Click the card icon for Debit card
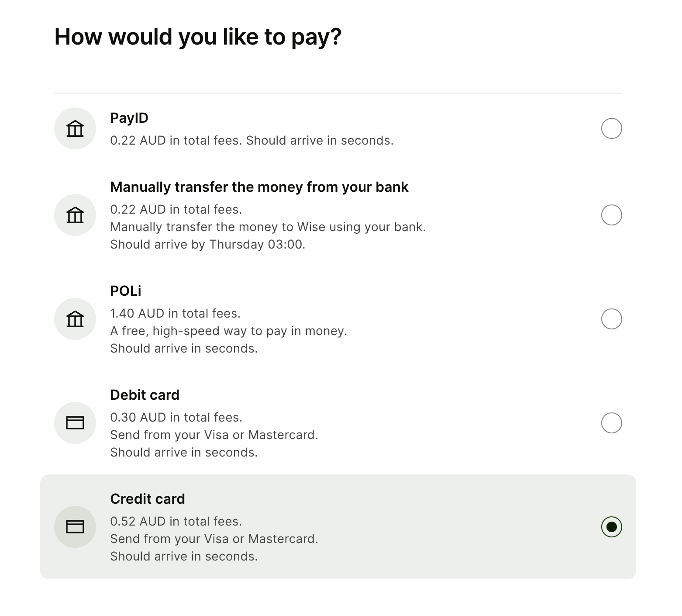This screenshot has width=682, height=616. [x=75, y=423]
